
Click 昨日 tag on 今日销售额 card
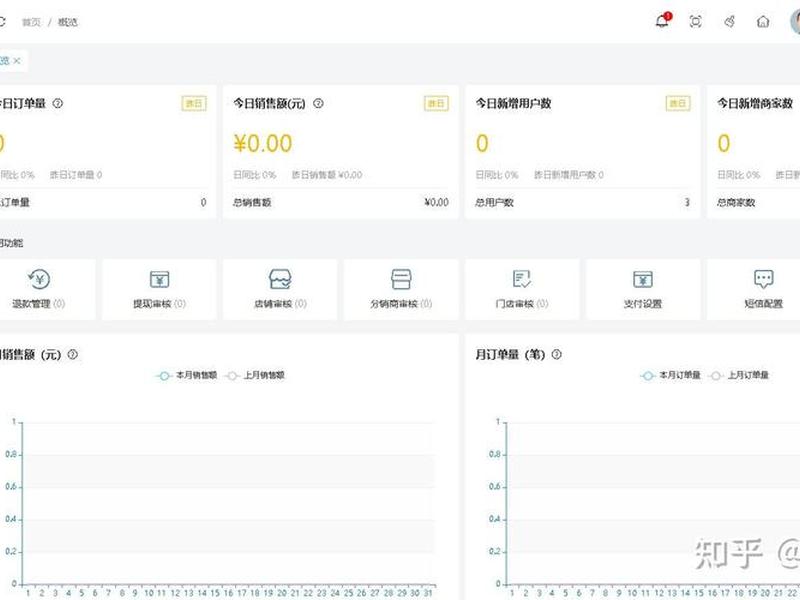coord(436,104)
